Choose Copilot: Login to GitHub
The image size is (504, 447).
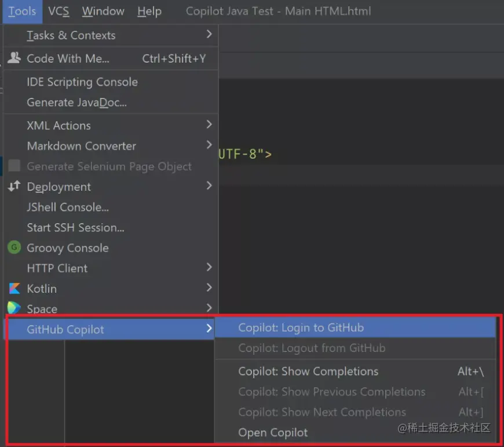(356, 328)
